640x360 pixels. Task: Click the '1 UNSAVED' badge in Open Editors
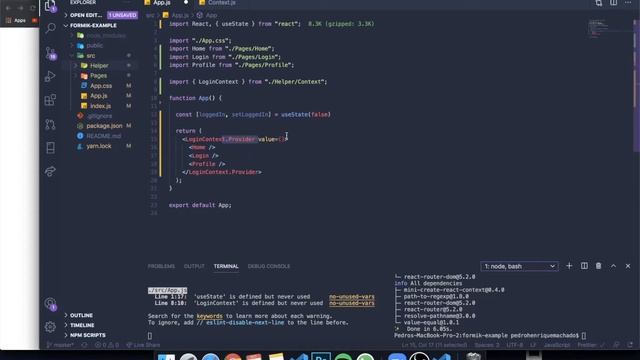tap(122, 15)
